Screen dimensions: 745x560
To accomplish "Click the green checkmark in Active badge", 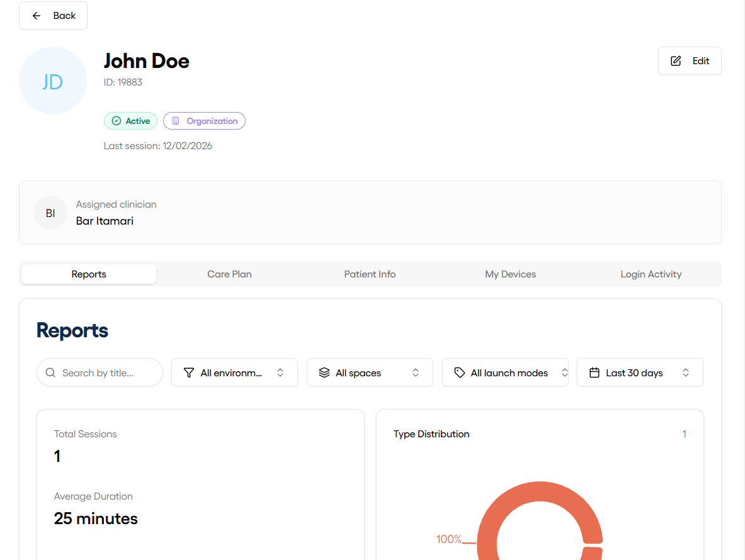I will (117, 121).
